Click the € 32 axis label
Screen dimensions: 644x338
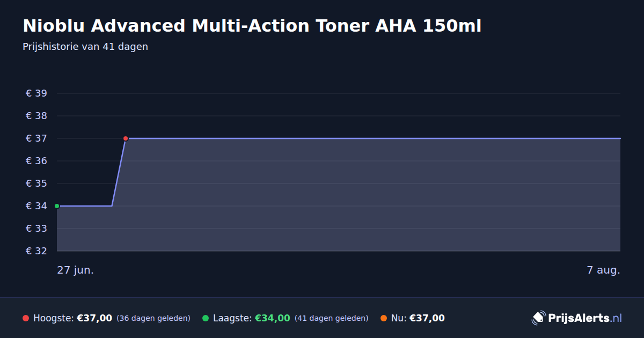pos(36,251)
